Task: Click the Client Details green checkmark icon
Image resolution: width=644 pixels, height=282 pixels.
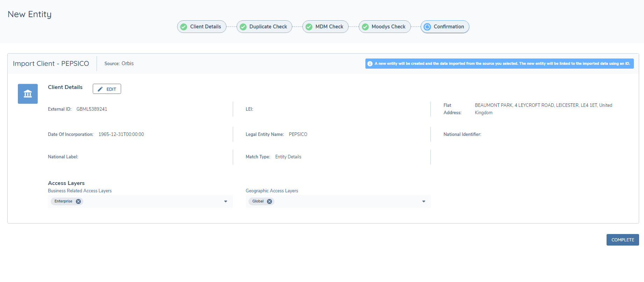Action: (x=184, y=27)
